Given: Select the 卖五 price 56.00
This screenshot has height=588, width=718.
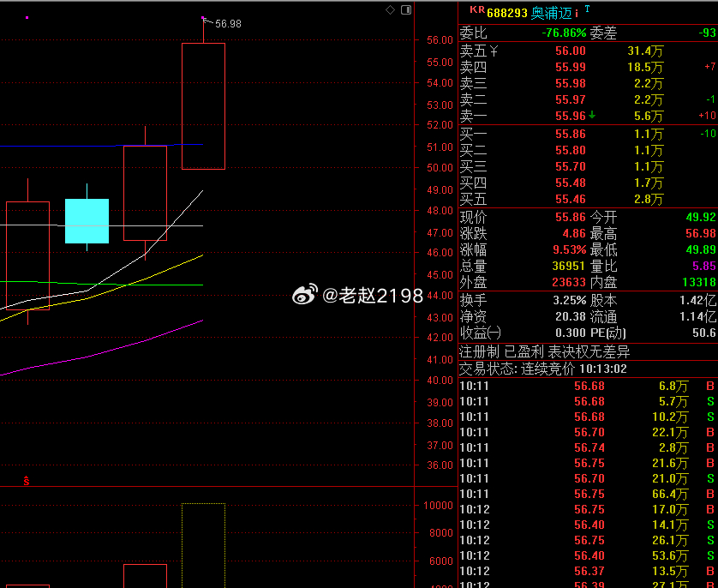Looking at the screenshot, I should pyautogui.click(x=570, y=51).
